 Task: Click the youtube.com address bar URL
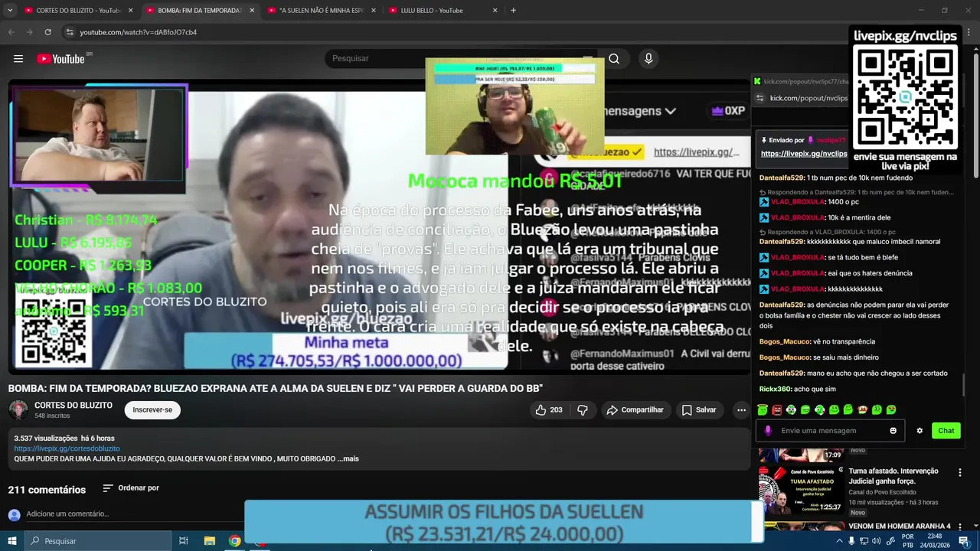point(138,32)
